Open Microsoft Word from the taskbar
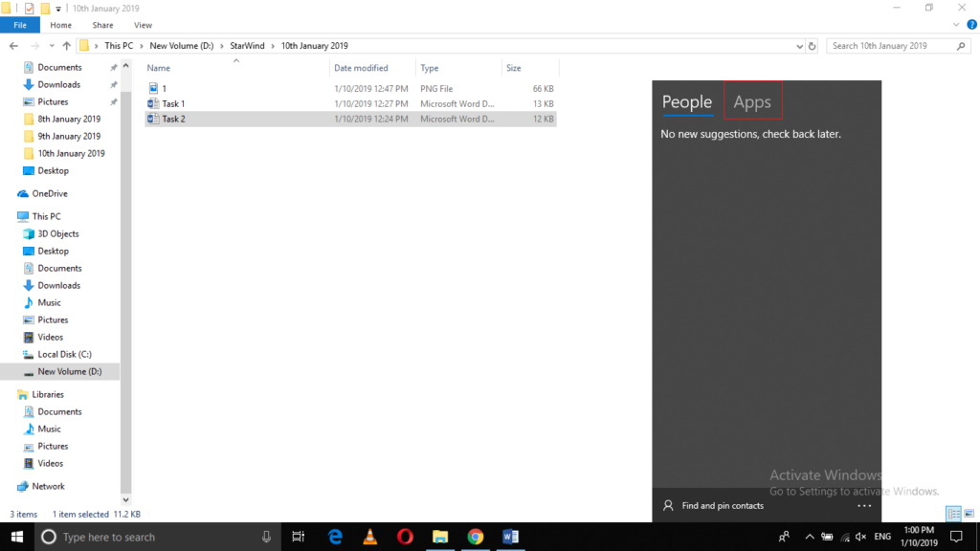The height and width of the screenshot is (551, 980). (511, 537)
